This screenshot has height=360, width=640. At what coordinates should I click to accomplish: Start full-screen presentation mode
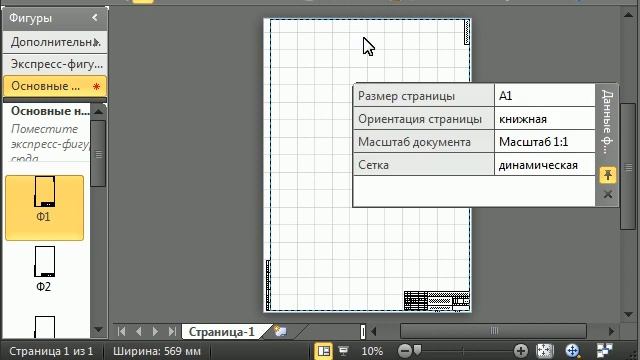[344, 351]
